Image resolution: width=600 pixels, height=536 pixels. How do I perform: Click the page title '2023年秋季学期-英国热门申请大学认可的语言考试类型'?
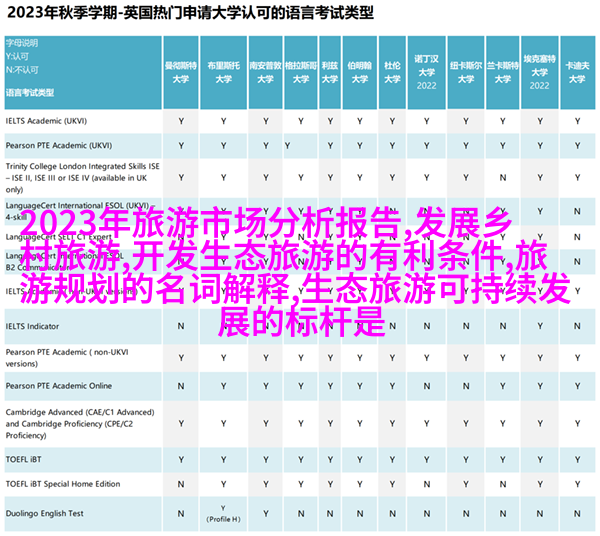[x=190, y=13]
